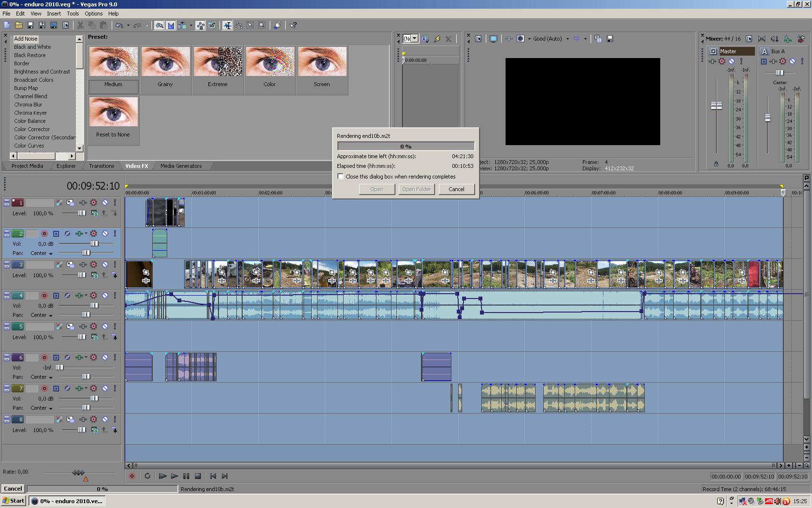
Task: Click the Mixer Dim Output icon
Action: coord(774,39)
